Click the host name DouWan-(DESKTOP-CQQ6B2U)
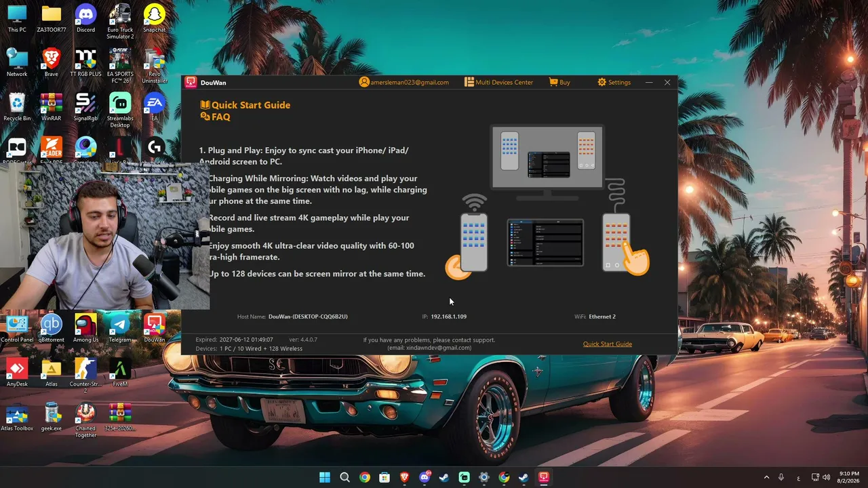This screenshot has width=868, height=488. point(308,317)
